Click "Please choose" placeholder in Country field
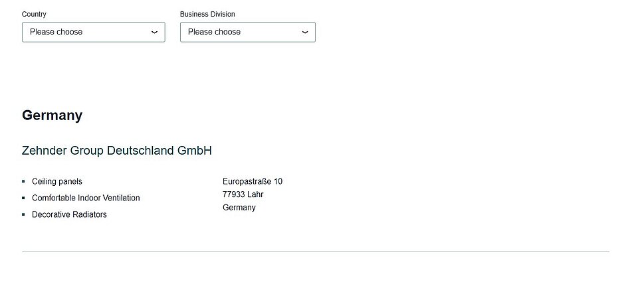The image size is (644, 282). coord(56,32)
